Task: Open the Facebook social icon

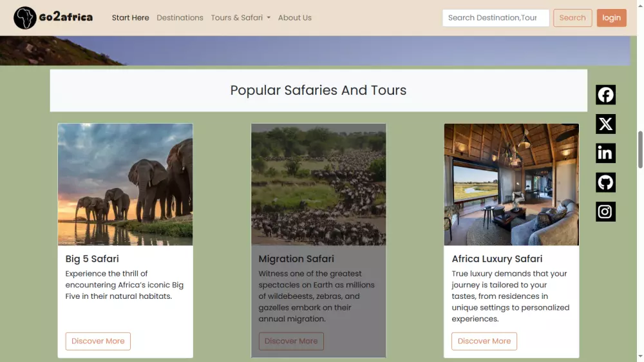Action: pos(605,95)
